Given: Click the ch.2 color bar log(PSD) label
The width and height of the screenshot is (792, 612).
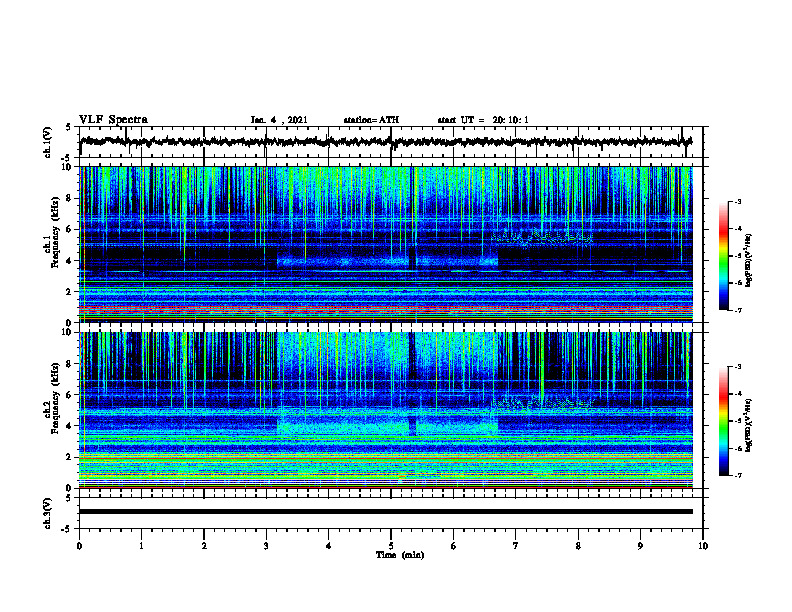Looking at the screenshot, I should [749, 424].
